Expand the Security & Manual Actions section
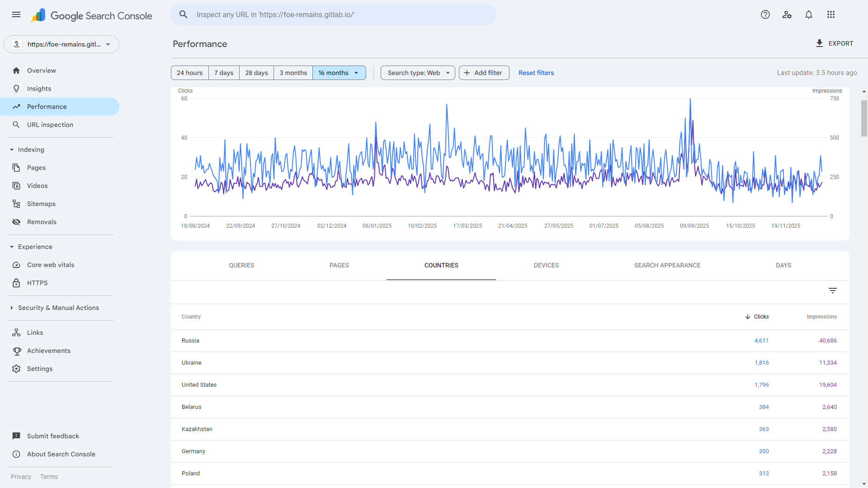The height and width of the screenshot is (488, 868). click(x=58, y=308)
